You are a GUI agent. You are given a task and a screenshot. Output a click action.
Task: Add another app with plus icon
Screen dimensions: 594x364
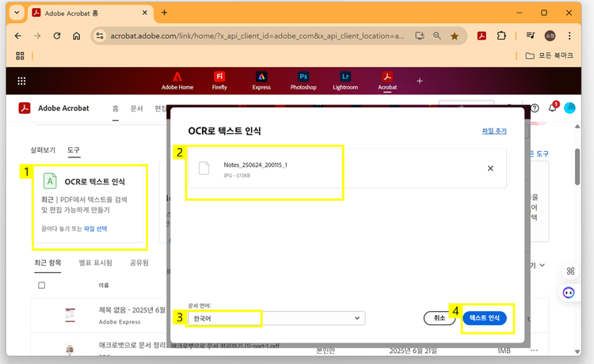(419, 81)
